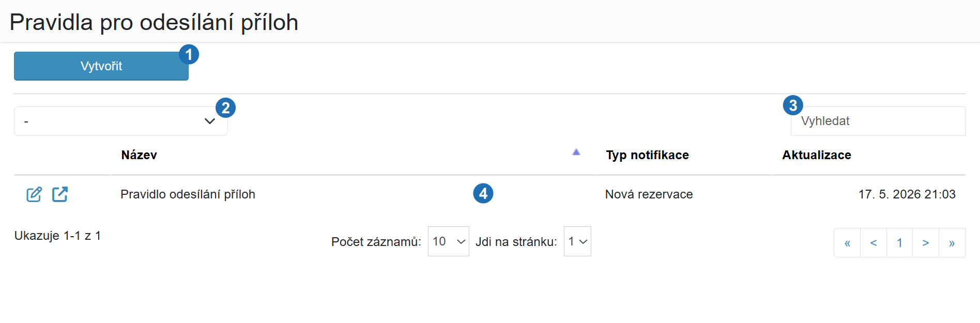
Task: Click the edit pencil icon for the rule
Action: (x=34, y=194)
